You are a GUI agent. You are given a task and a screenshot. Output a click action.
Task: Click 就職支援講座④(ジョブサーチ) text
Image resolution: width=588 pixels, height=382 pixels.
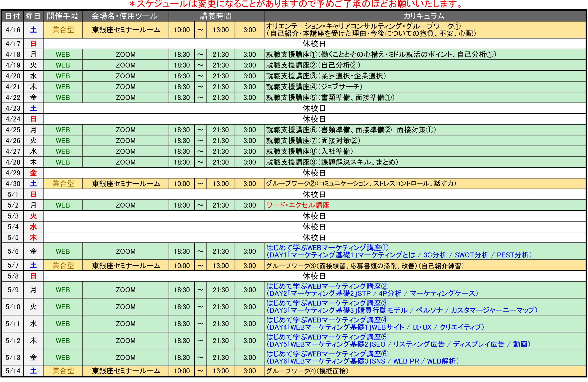(314, 87)
